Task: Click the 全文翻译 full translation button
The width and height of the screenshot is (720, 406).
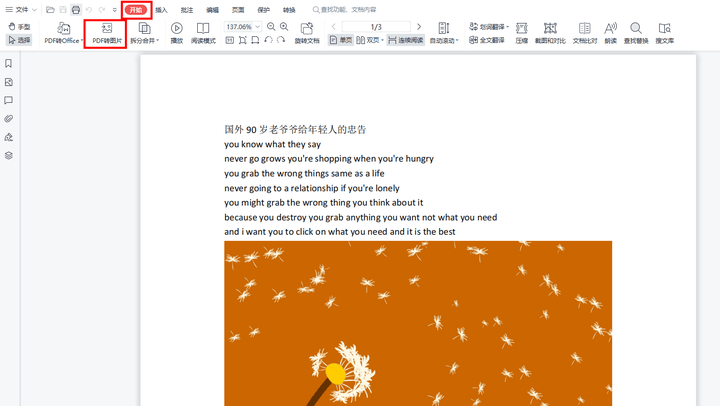Action: 487,41
